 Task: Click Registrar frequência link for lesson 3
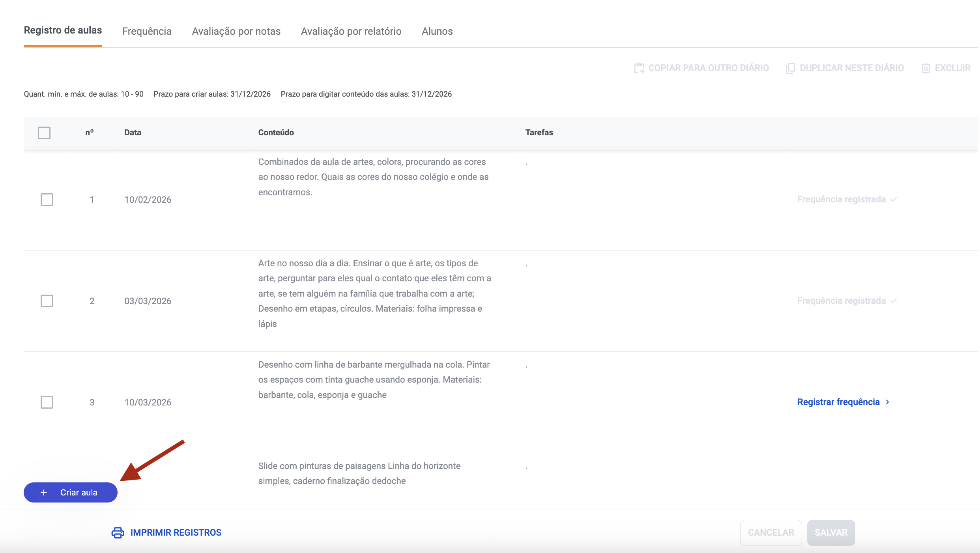[838, 402]
